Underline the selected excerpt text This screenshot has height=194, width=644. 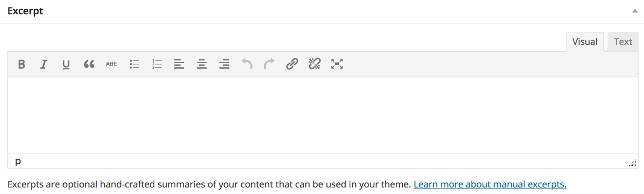(66, 64)
